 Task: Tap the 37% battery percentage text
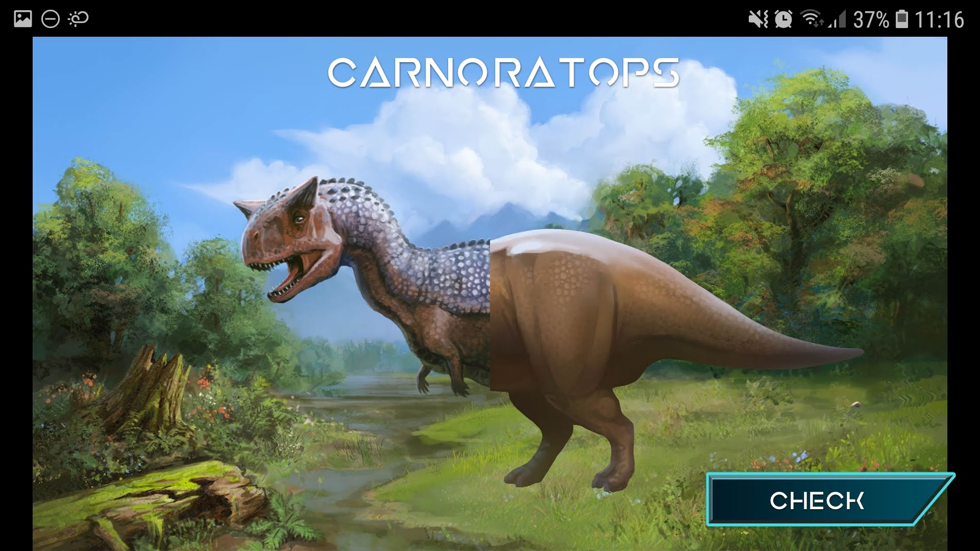(871, 19)
